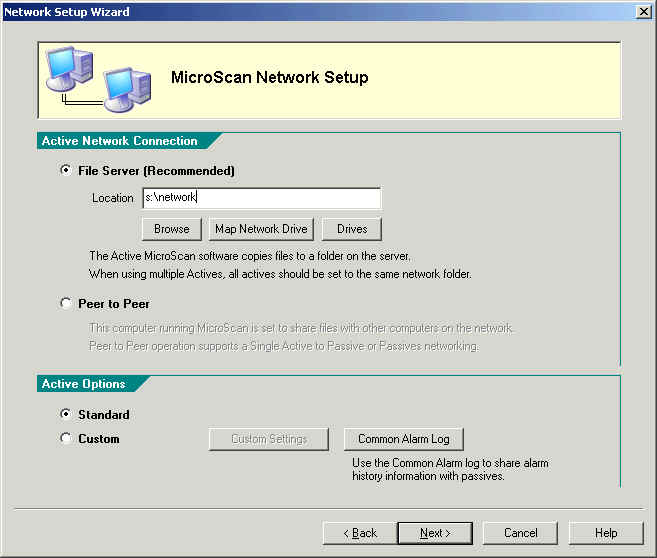This screenshot has width=657, height=558.
Task: Proceed with the Next button
Action: 435,533
